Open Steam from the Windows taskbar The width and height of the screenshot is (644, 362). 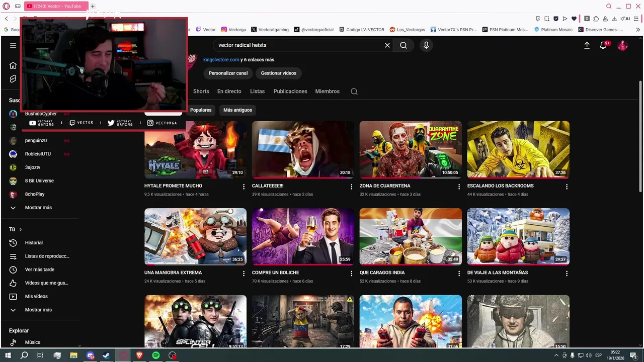(x=107, y=355)
